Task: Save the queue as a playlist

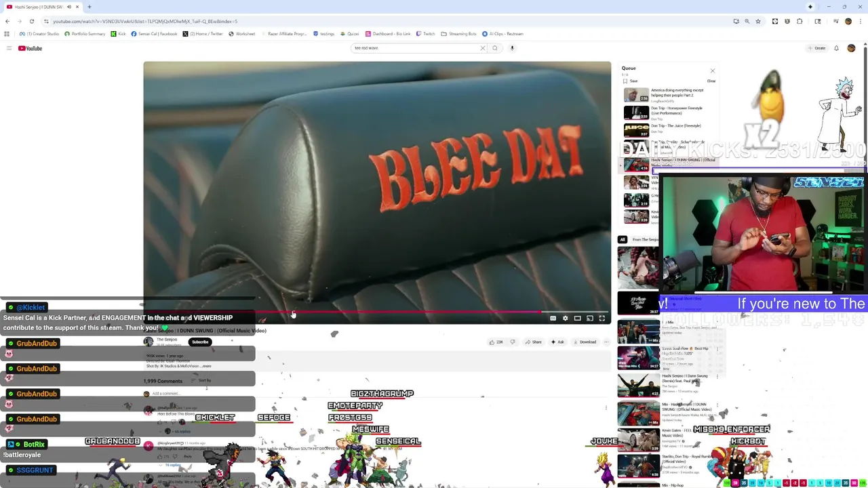Action: coord(631,81)
